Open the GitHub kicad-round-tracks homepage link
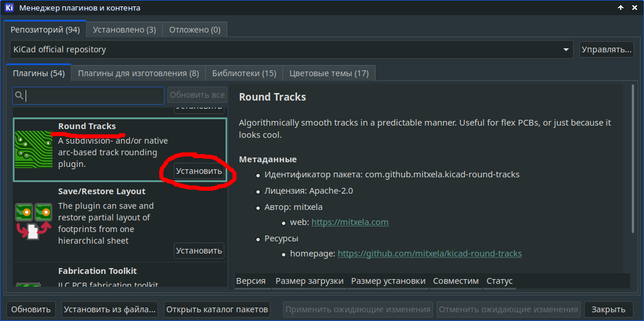This screenshot has height=321, width=644. pyautogui.click(x=430, y=254)
